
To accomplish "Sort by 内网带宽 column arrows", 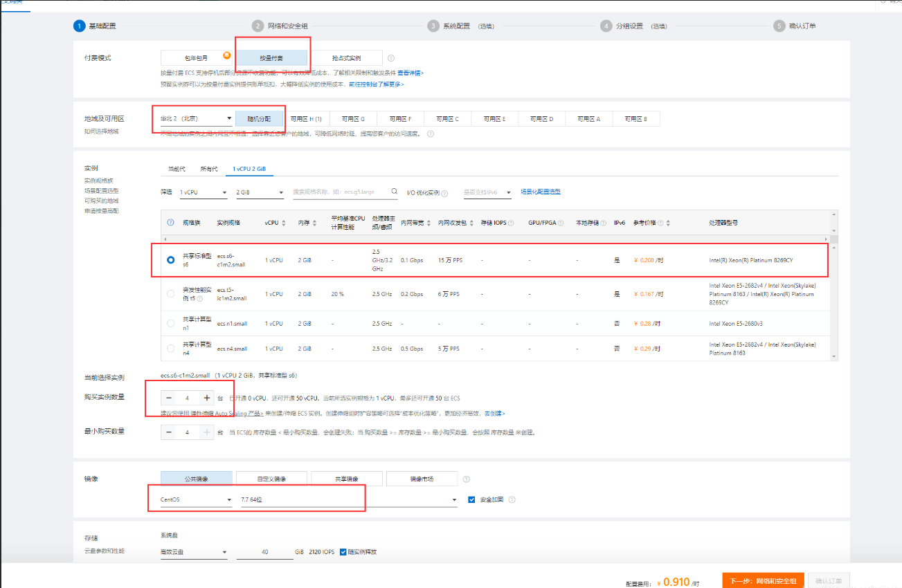I will coord(429,223).
